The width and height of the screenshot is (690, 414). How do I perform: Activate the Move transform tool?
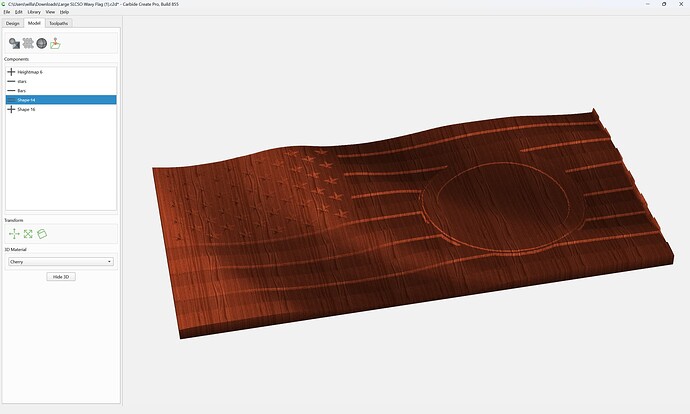[x=15, y=234]
